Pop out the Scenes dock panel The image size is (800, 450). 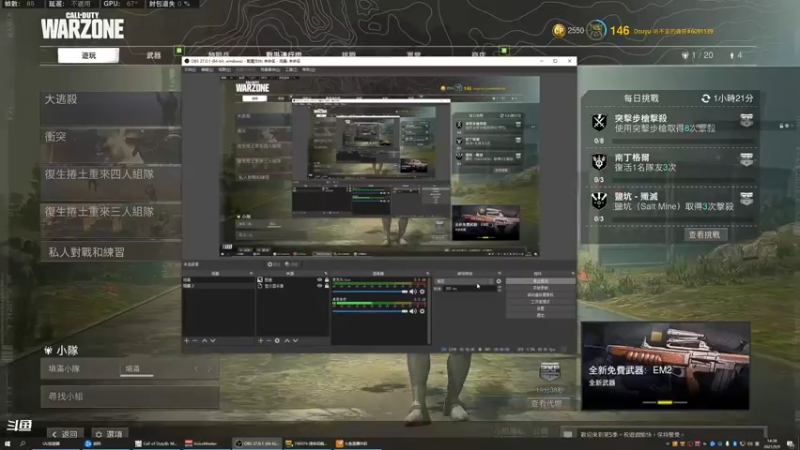pos(251,274)
